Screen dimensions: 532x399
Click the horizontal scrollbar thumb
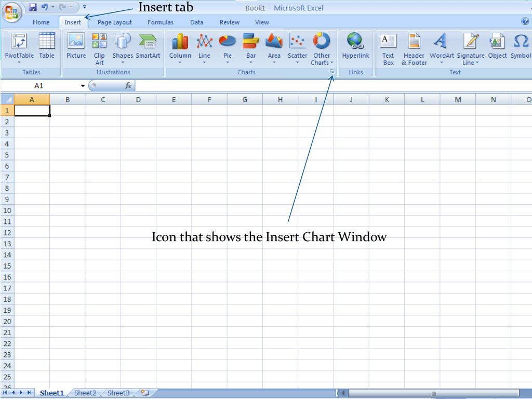434,393
